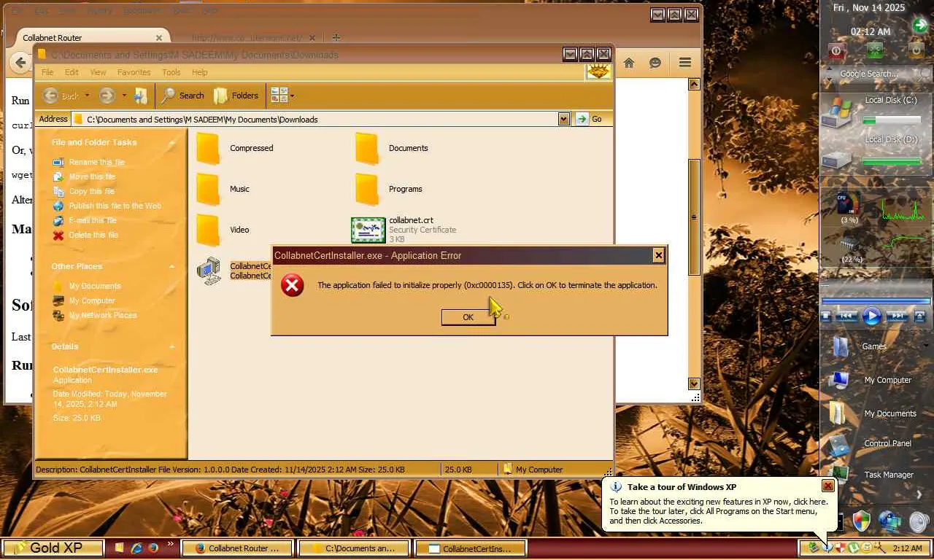
Task: Click the browser Home icon
Action: click(x=629, y=63)
